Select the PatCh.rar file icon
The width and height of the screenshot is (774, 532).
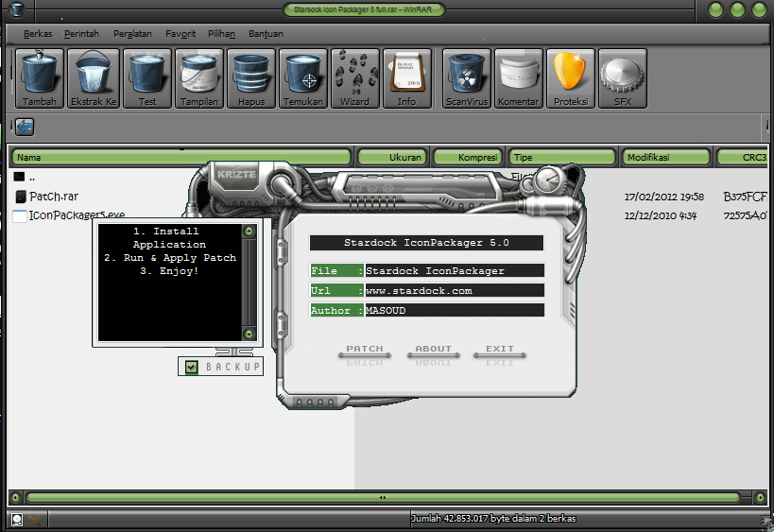[20, 197]
